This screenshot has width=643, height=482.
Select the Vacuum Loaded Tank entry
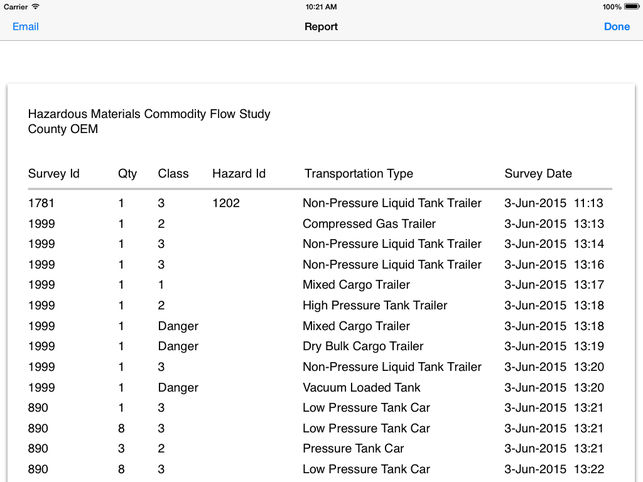click(x=361, y=388)
